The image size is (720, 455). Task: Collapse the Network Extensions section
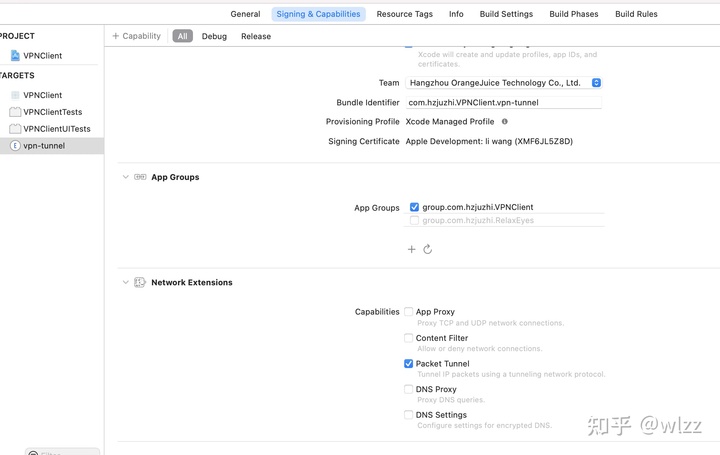tap(125, 282)
